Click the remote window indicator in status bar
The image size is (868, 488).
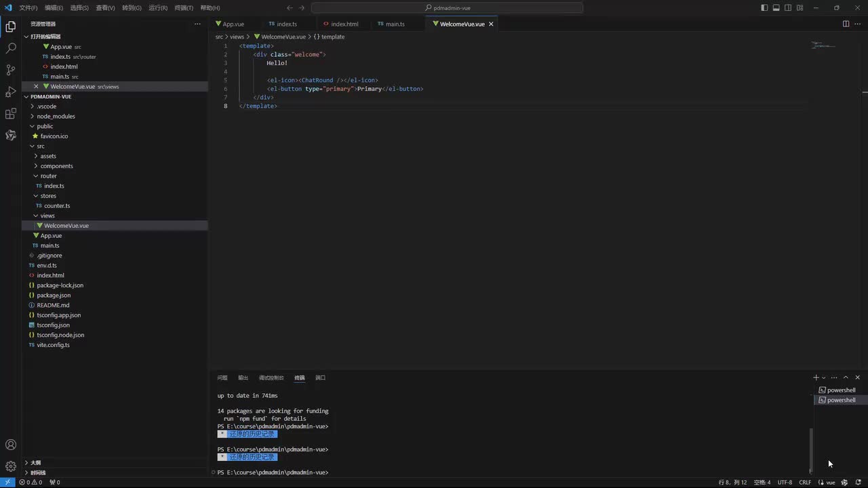coord(7,483)
